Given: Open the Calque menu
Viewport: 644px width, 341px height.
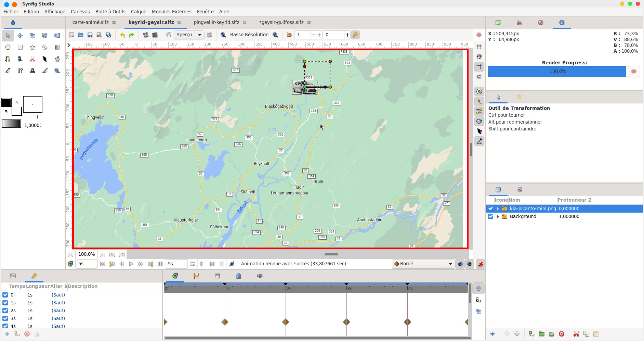Looking at the screenshot, I should coord(139,12).
